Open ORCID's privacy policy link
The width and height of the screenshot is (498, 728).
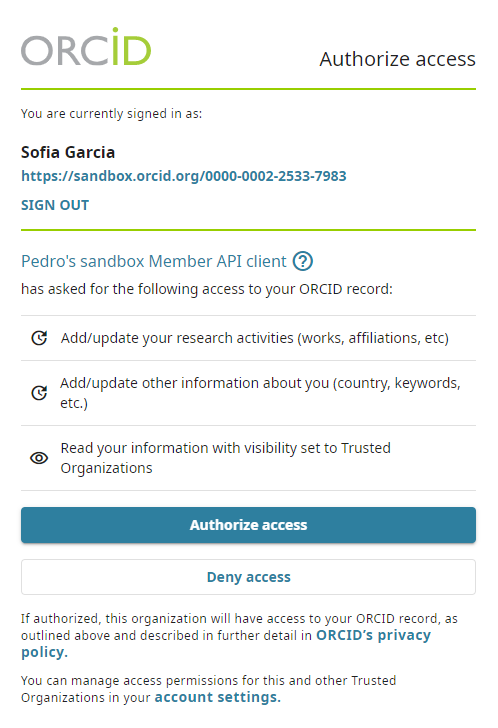tap(226, 644)
